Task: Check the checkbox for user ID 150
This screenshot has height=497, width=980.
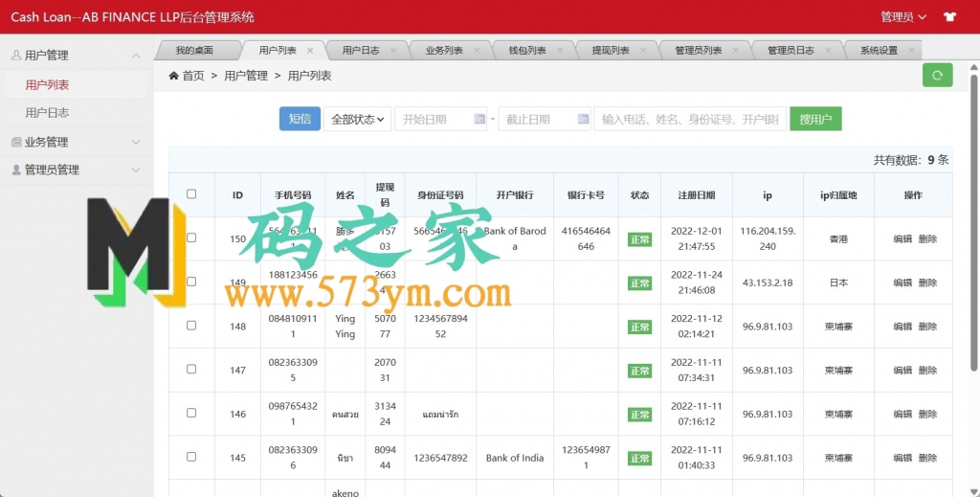Action: point(191,237)
